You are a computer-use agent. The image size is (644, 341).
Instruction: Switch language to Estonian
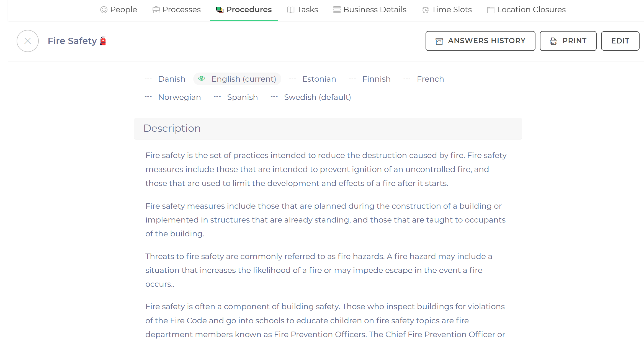(x=319, y=79)
